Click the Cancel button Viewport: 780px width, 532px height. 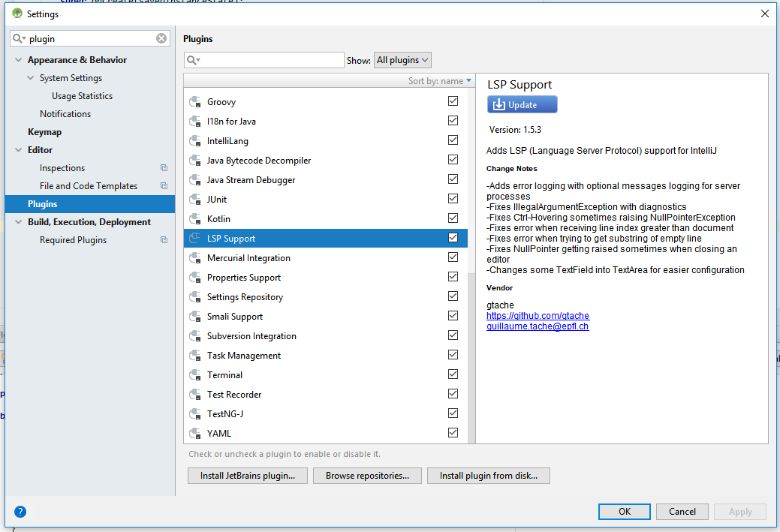[x=682, y=512]
